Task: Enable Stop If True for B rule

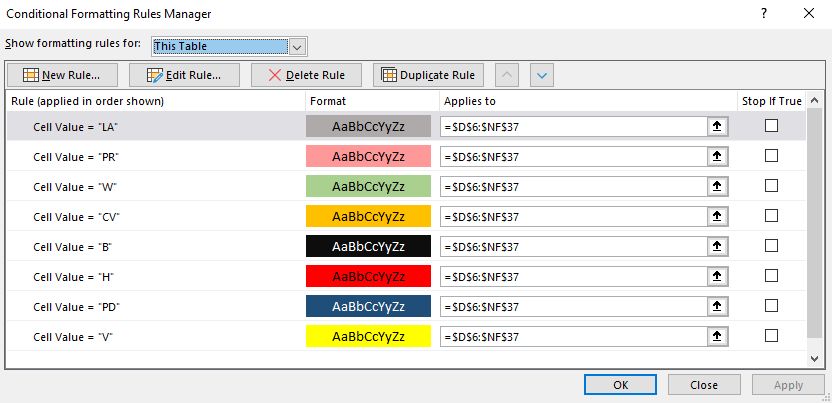Action: coord(772,246)
